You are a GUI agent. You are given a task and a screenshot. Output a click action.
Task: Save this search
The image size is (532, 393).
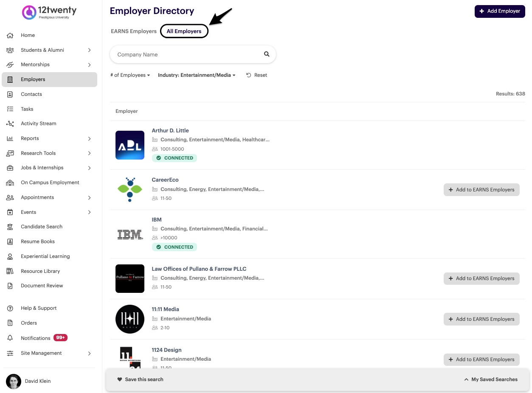click(x=140, y=379)
